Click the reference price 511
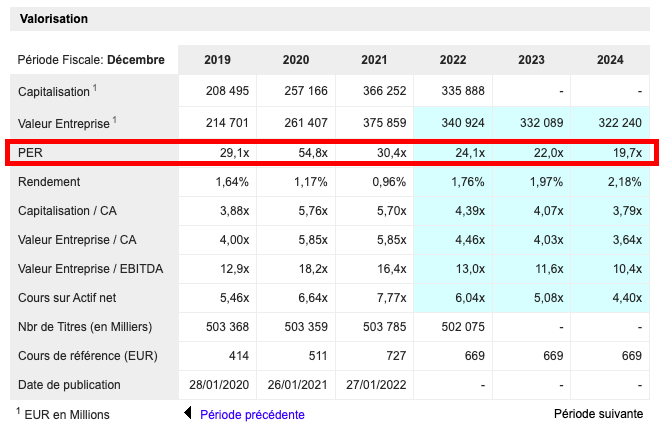This screenshot has height=428, width=663. tap(318, 356)
